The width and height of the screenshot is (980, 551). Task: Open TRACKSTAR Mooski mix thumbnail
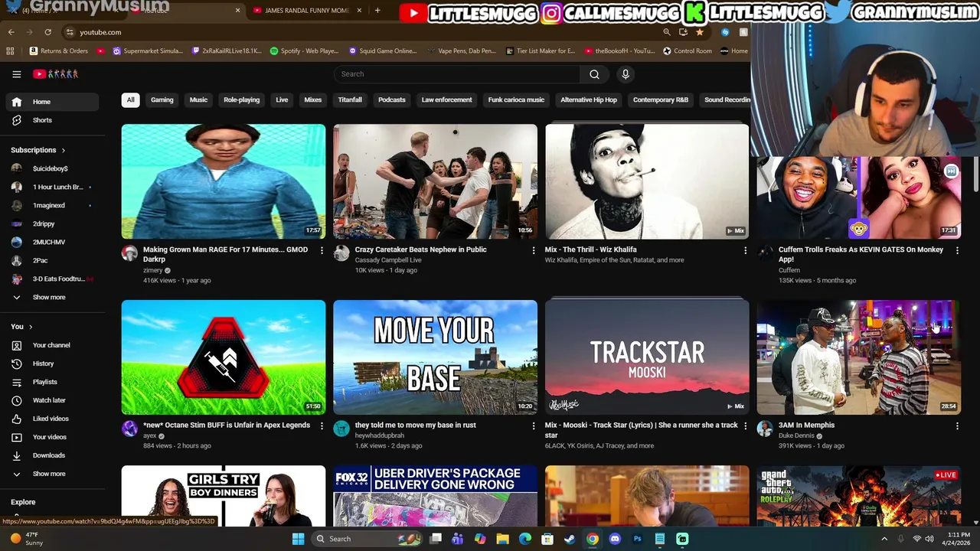[647, 357]
